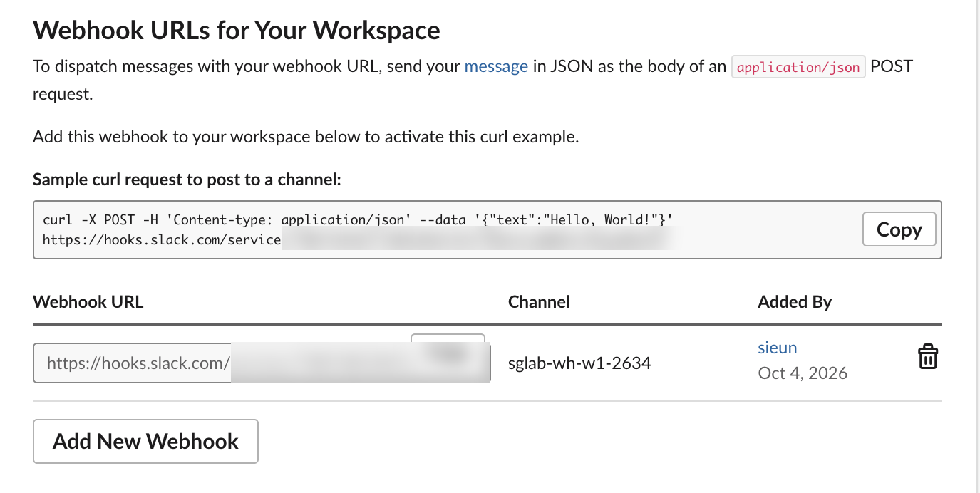The width and height of the screenshot is (980, 493).
Task: Click the Add New Webhook button
Action: point(145,441)
